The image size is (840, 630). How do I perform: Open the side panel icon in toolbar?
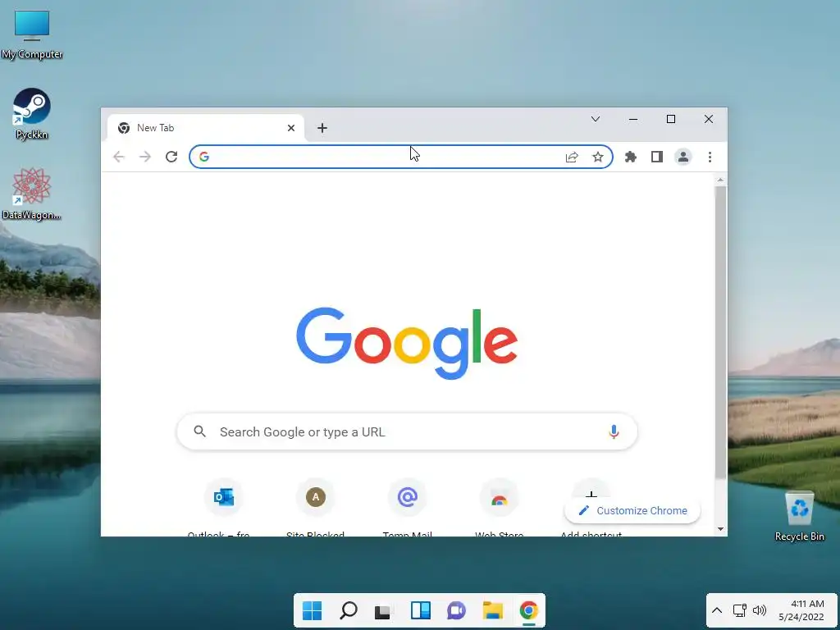[x=657, y=157]
